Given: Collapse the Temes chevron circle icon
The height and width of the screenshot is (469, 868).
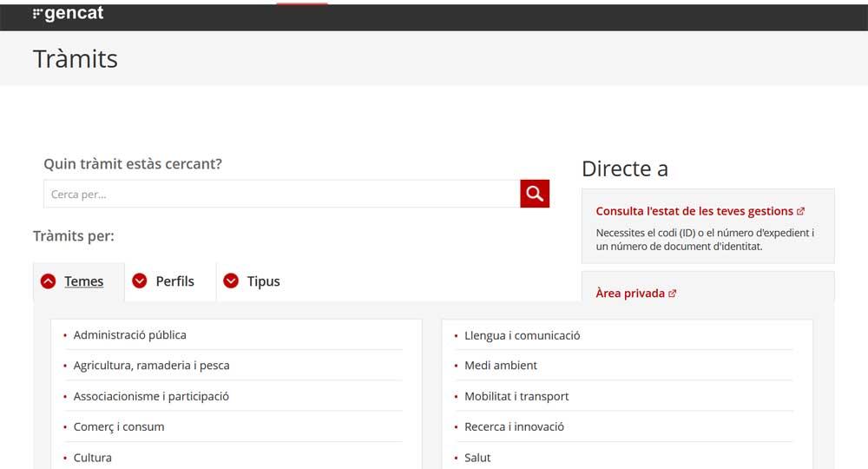Looking at the screenshot, I should 48,281.
